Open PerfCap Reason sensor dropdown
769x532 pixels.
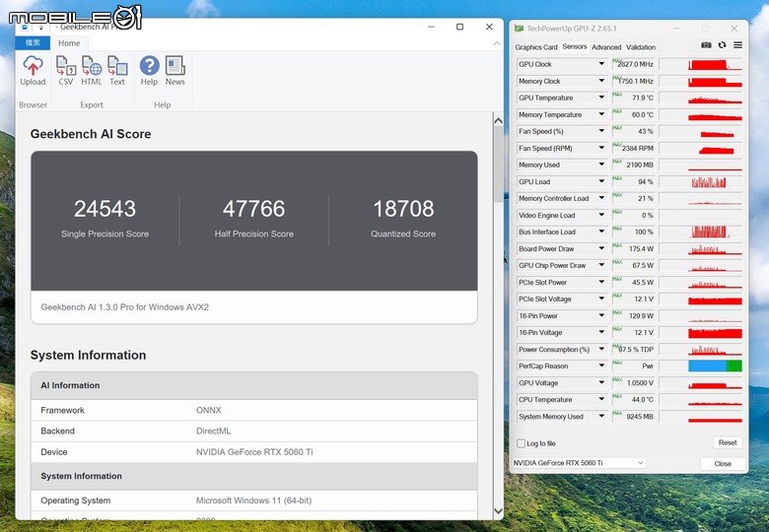click(601, 366)
